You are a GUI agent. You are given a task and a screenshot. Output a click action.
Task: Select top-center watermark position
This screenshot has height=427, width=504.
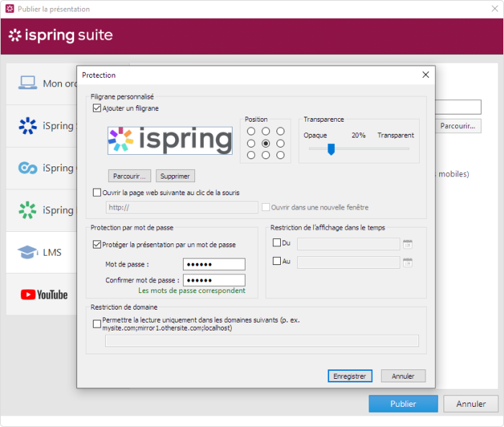[x=266, y=131]
